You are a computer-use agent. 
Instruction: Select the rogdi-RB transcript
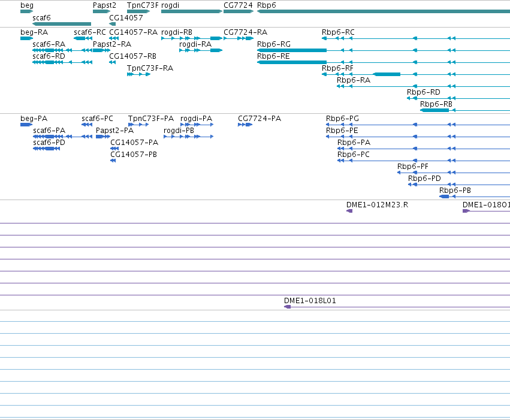click(x=192, y=38)
